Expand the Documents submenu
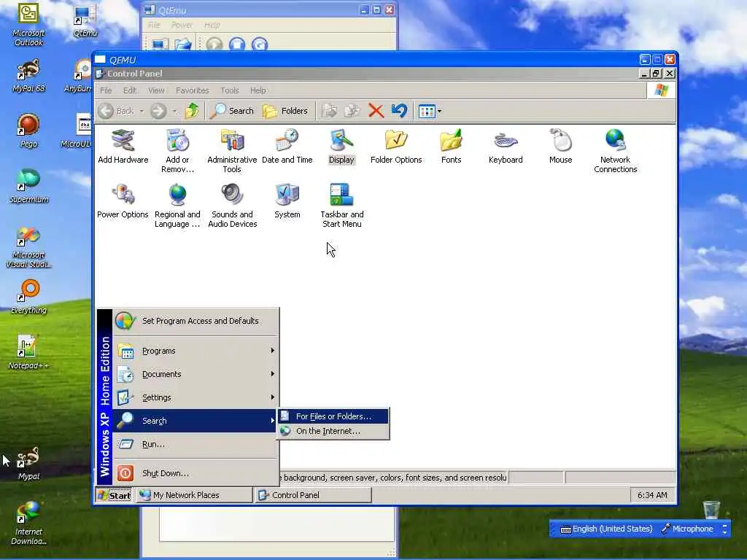This screenshot has width=747, height=560. (x=196, y=374)
